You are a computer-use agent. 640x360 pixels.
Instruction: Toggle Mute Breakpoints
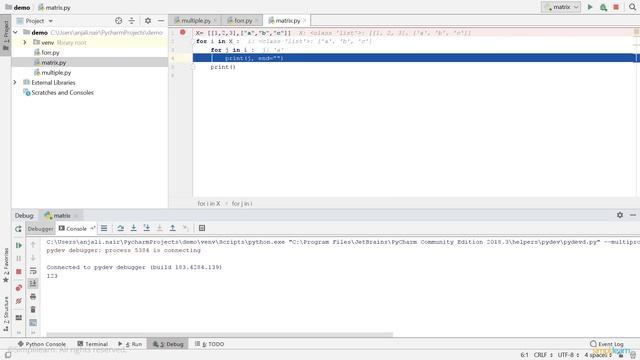(18, 301)
